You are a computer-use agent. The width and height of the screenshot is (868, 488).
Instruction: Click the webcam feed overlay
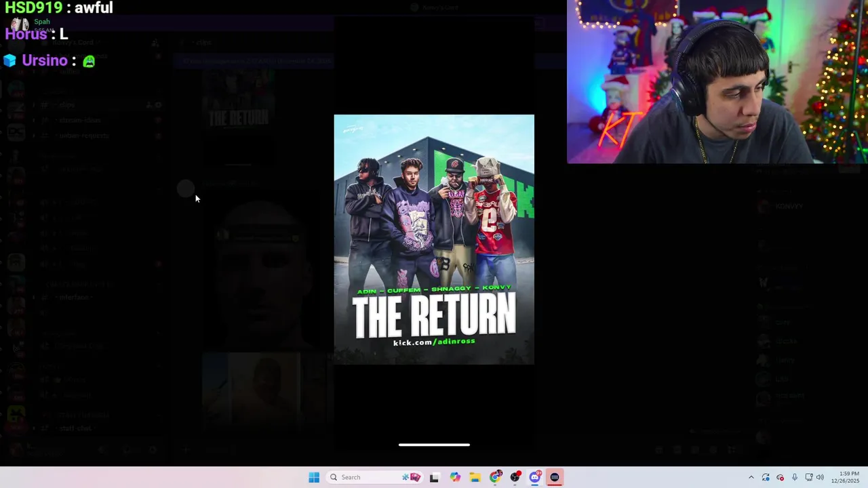[x=717, y=81]
